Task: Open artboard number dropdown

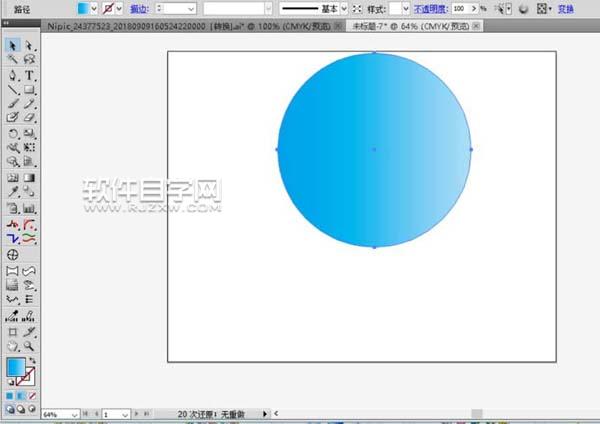Action: click(125, 414)
